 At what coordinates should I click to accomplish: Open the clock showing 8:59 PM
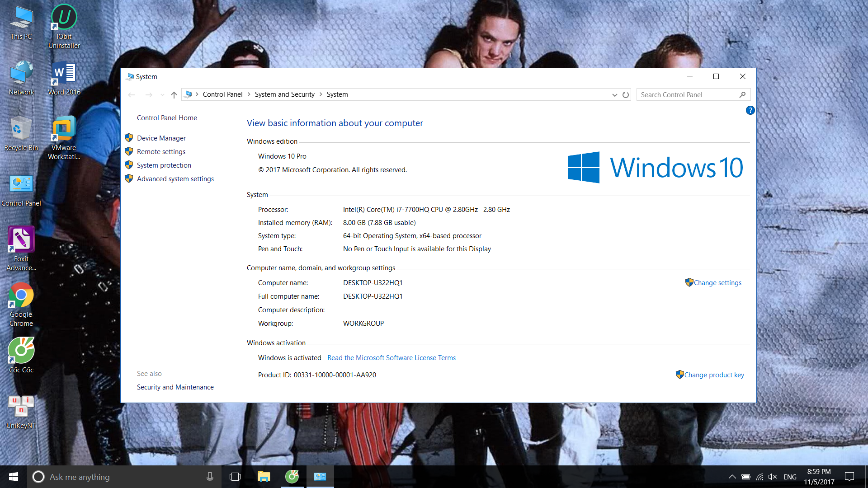[x=819, y=477]
